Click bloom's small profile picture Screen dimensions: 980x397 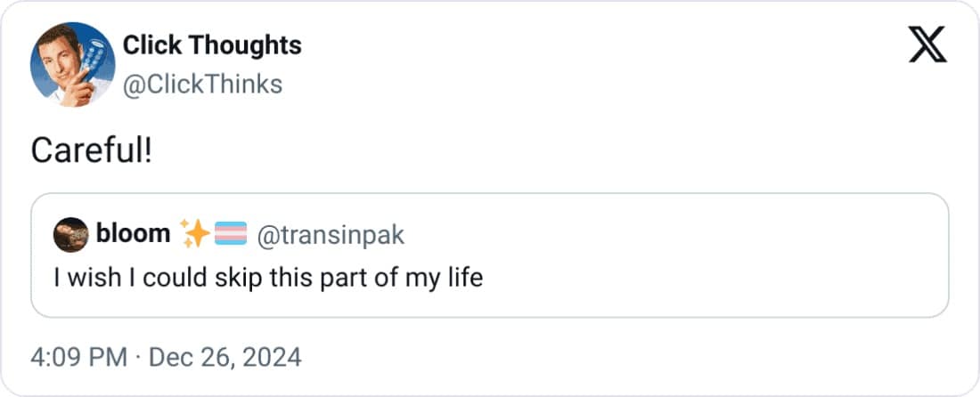[71, 234]
